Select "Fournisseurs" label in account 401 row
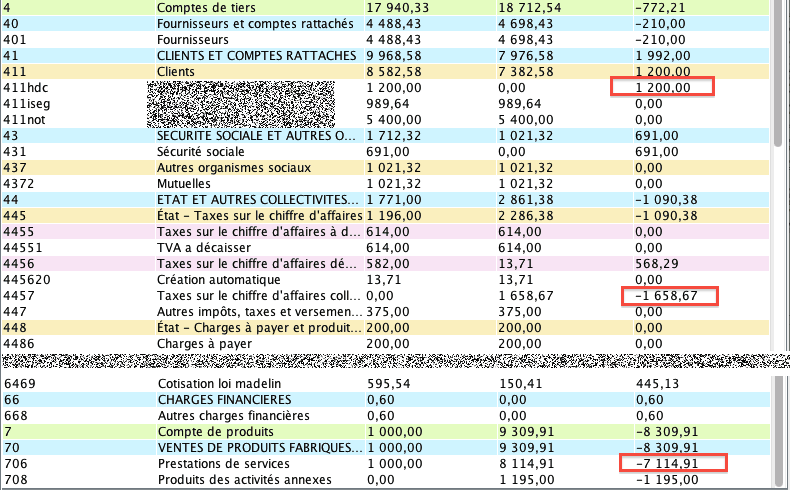790x490 pixels. coord(192,40)
